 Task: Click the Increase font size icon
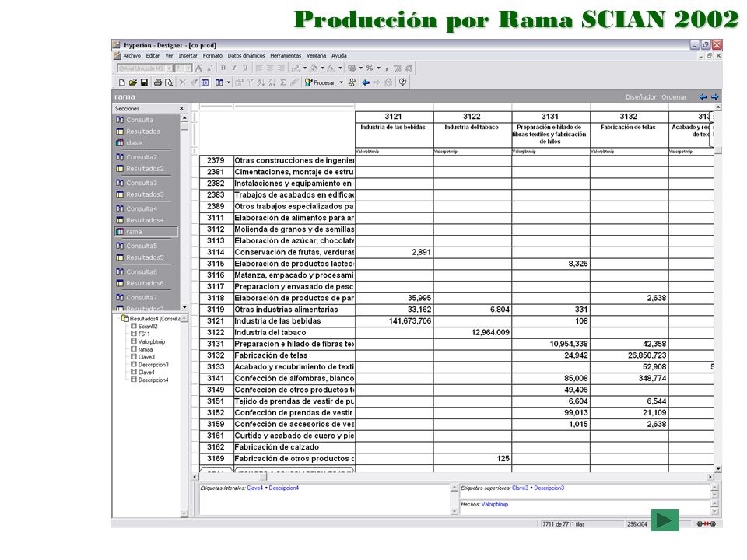(198, 68)
